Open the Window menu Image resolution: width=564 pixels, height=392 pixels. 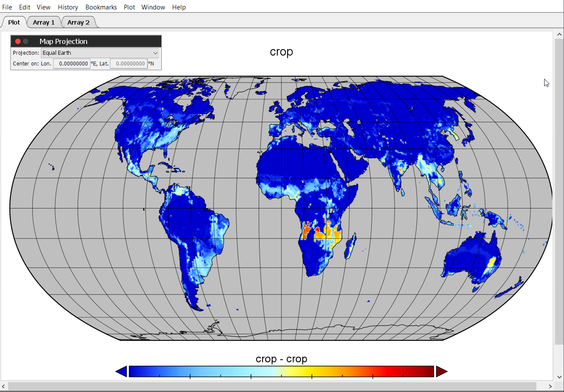point(154,7)
